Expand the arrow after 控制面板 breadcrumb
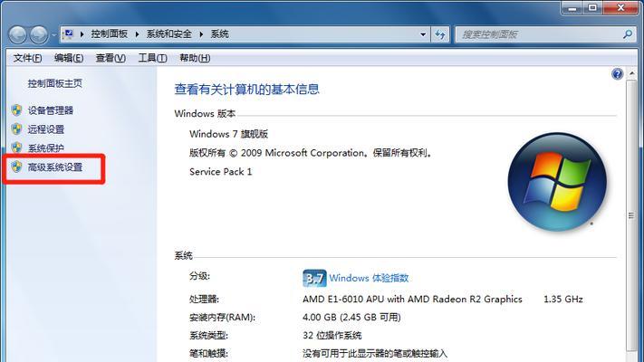Image resolution: width=644 pixels, height=362 pixels. (137, 34)
